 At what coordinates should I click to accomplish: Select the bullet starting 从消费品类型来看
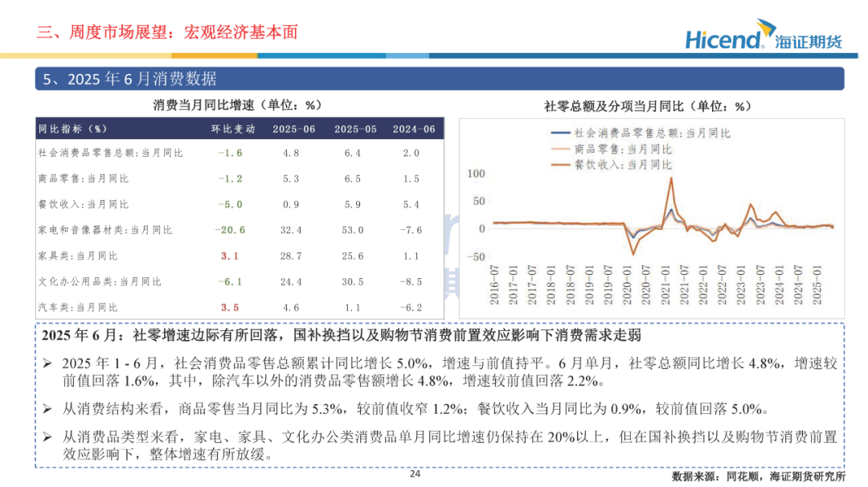pyautogui.click(x=441, y=445)
